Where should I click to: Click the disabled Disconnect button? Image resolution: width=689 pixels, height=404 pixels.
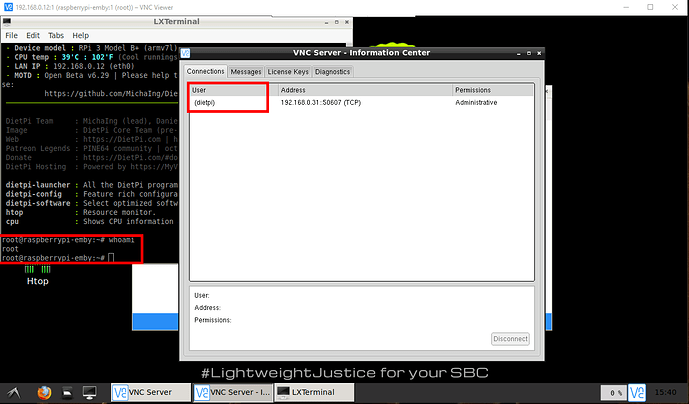tap(510, 339)
